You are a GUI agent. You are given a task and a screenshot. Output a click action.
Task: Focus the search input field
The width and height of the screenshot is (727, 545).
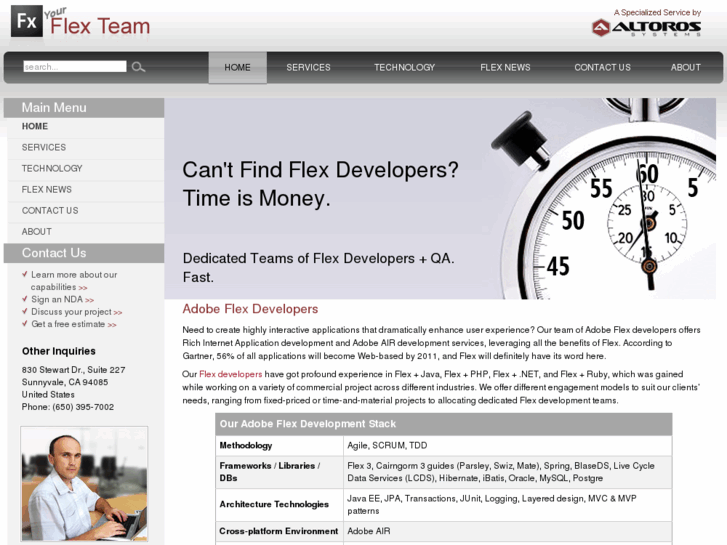(x=75, y=67)
